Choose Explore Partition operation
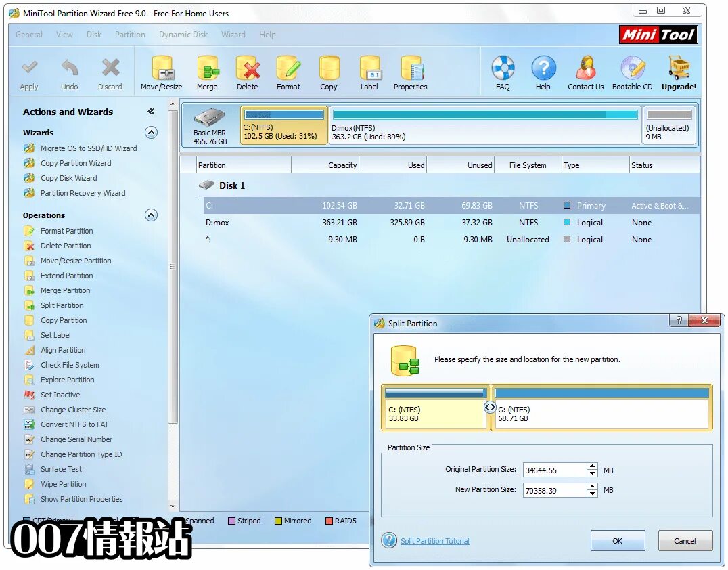Screen dimensions: 728x570 pyautogui.click(x=68, y=380)
